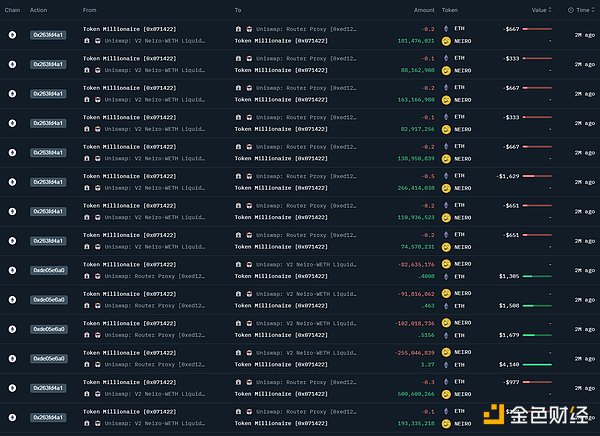Screen dimensions: 600x436
Task: Click the NEIRO token icon beside 181,476,021
Action: [x=446, y=41]
